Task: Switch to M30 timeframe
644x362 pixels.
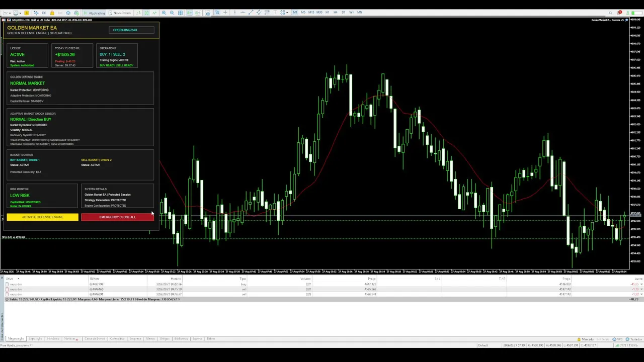Action: pyautogui.click(x=319, y=13)
